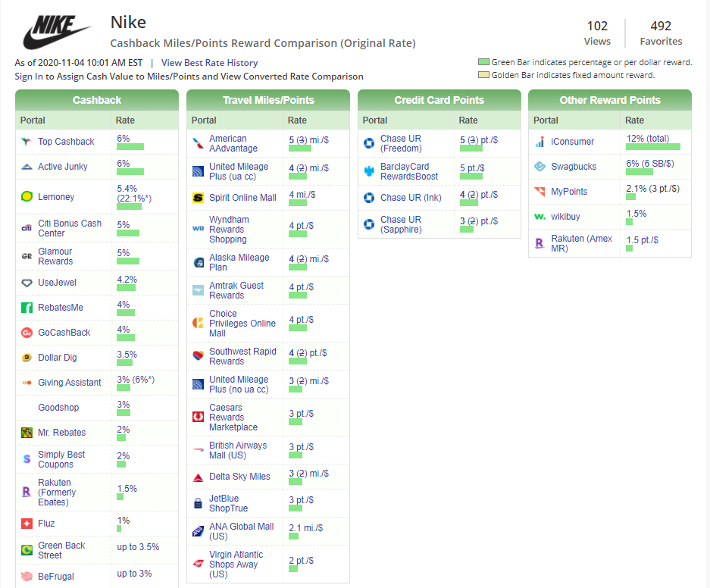The height and width of the screenshot is (588, 710).
Task: Open the Active Junky portal link
Action: pyautogui.click(x=63, y=167)
